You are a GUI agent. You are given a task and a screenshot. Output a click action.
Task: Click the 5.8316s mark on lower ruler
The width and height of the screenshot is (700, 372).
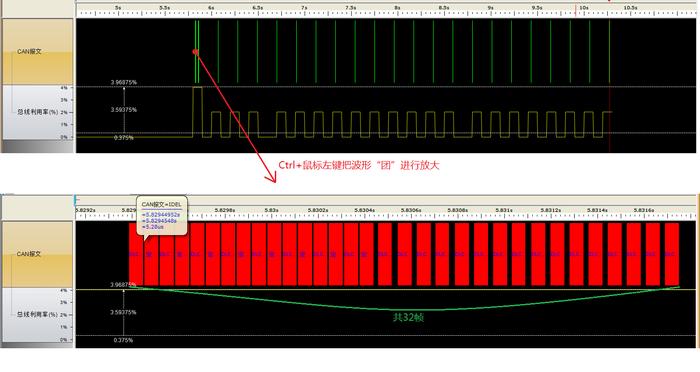644,210
